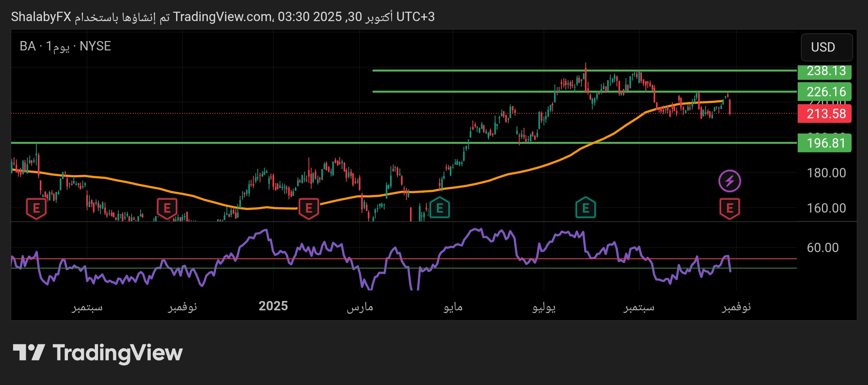The image size is (868, 385).
Task: Click the 196.81 green price label
Action: click(x=824, y=143)
